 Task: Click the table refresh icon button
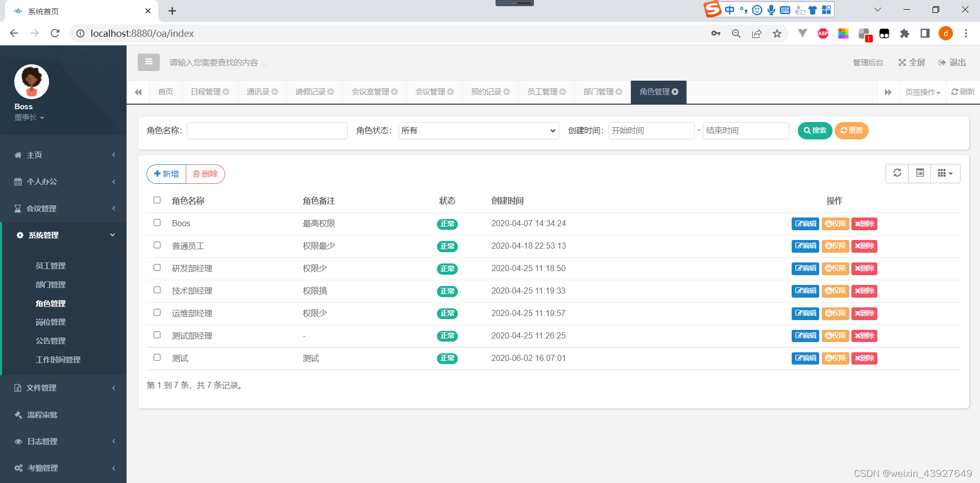click(x=897, y=173)
